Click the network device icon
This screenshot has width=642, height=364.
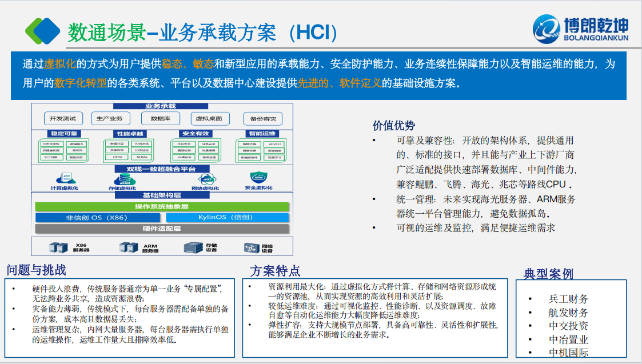(x=252, y=247)
